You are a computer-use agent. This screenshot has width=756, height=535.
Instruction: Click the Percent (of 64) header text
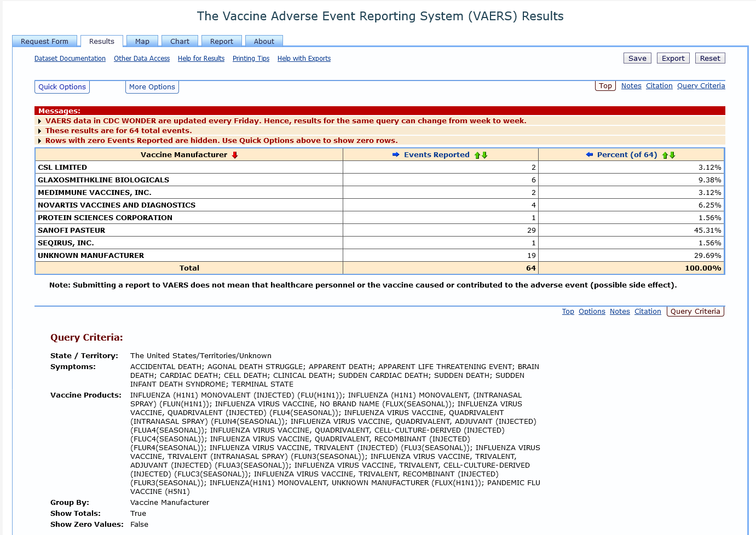627,155
